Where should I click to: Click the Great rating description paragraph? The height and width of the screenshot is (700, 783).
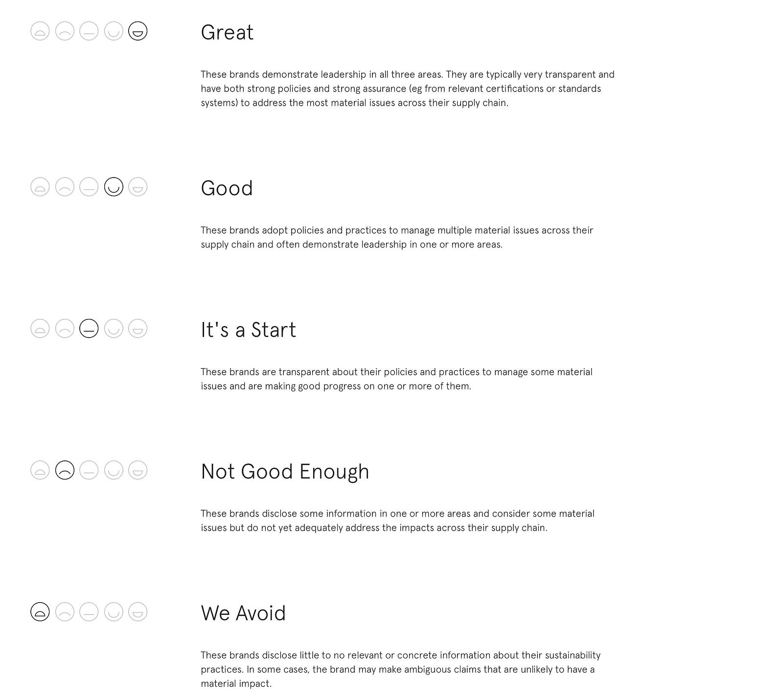point(408,89)
